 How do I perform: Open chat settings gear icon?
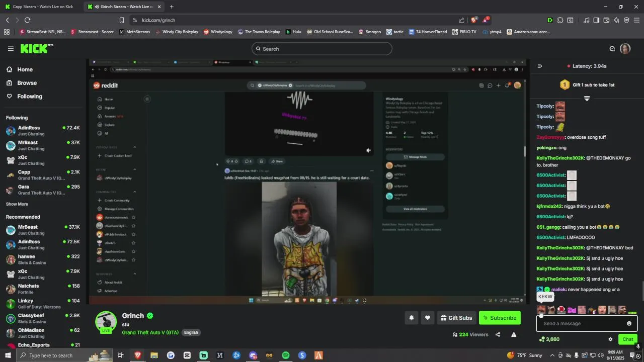(610, 339)
